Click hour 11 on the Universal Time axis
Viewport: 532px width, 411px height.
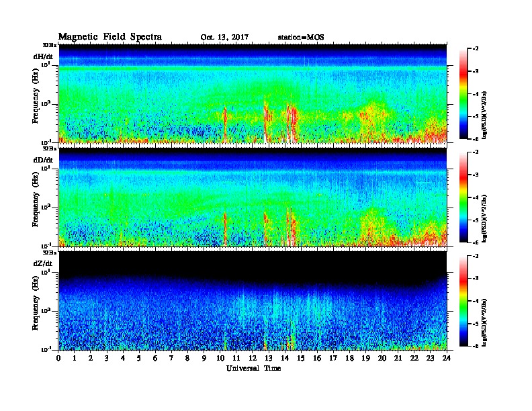[x=236, y=358]
